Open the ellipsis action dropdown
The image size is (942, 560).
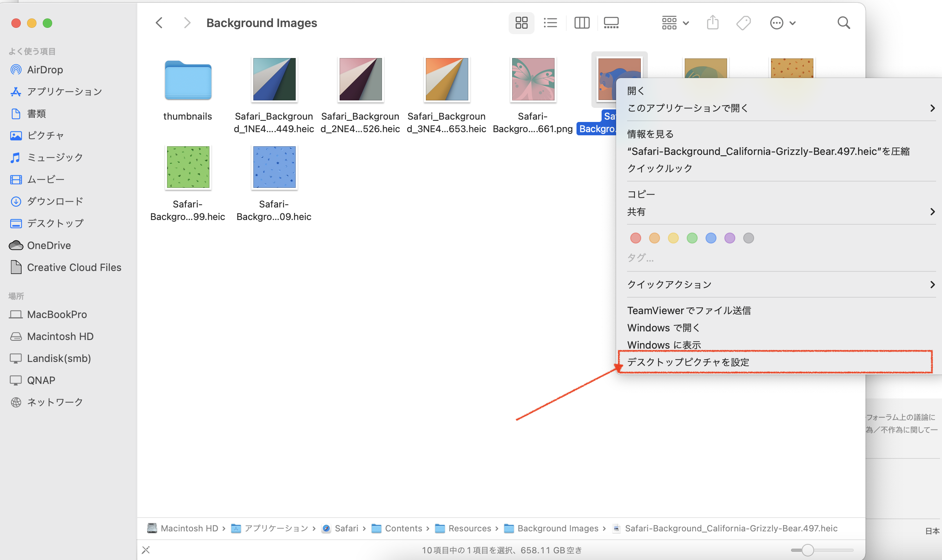782,23
